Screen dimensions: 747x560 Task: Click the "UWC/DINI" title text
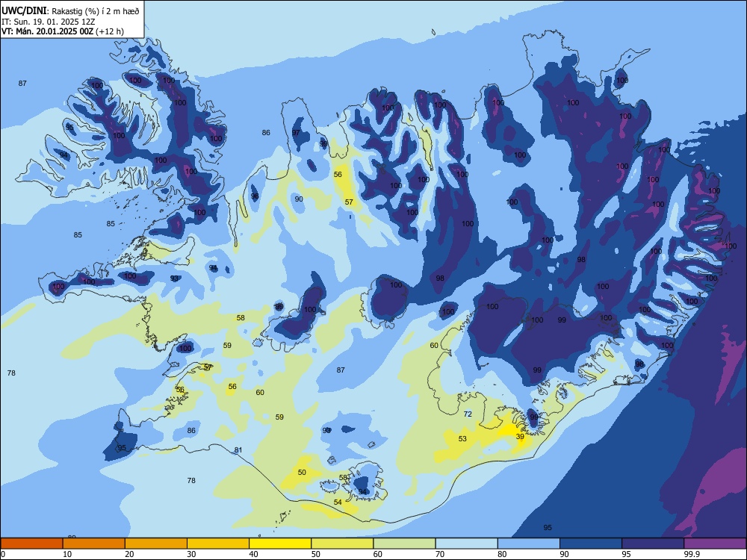(24, 10)
